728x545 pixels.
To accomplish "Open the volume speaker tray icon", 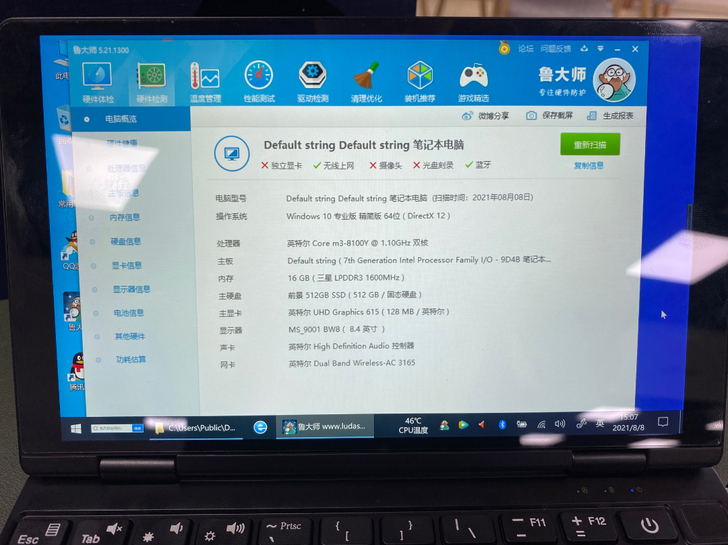I will click(x=560, y=424).
